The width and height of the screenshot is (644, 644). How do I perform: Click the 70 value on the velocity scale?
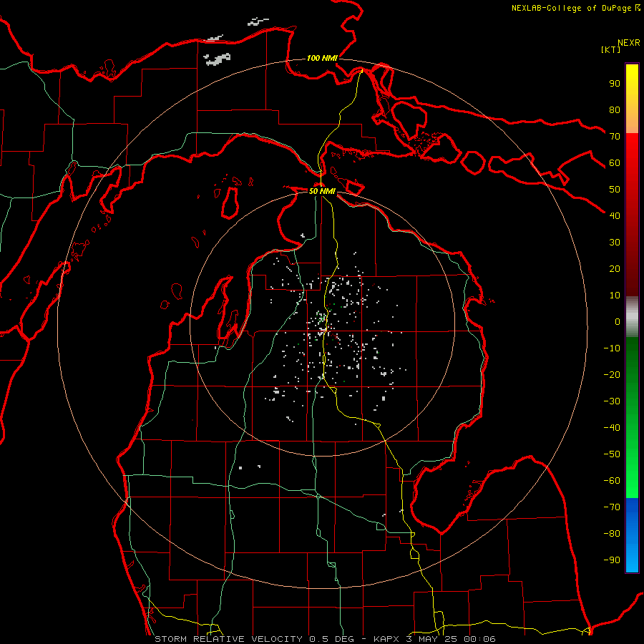615,137
